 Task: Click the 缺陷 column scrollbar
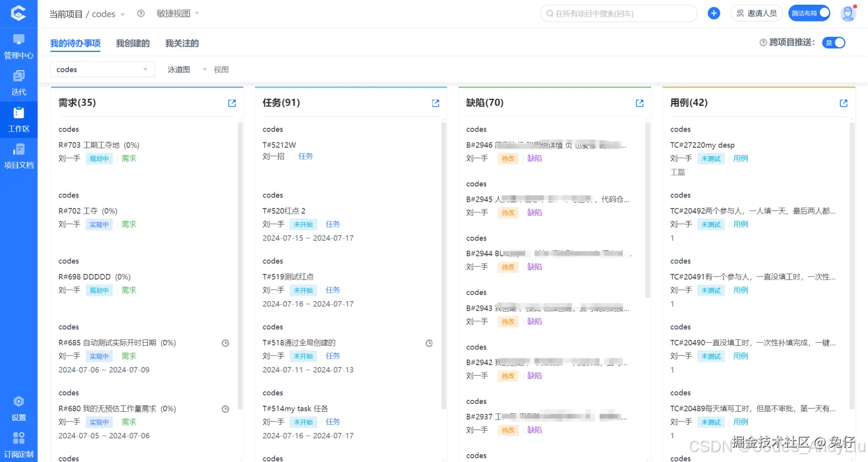tap(648, 211)
